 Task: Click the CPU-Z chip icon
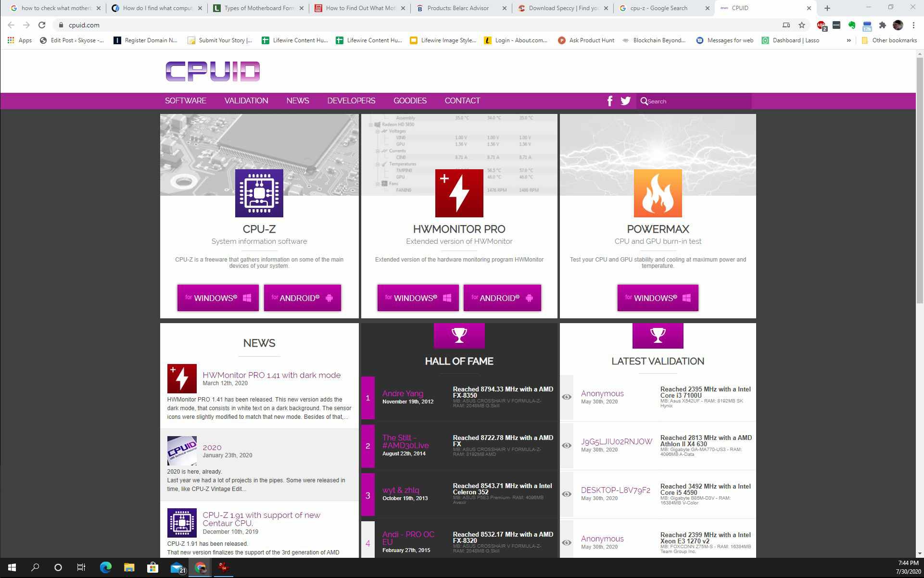pyautogui.click(x=259, y=193)
